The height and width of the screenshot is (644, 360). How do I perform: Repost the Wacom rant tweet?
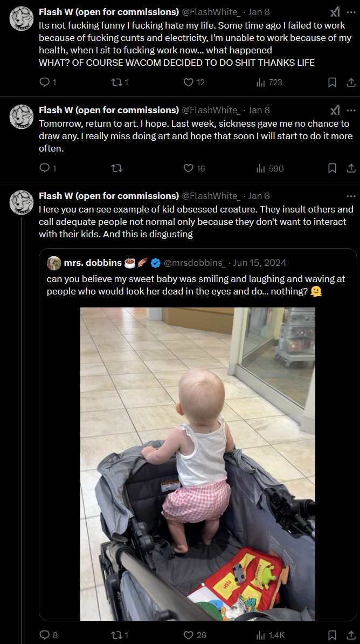click(116, 83)
